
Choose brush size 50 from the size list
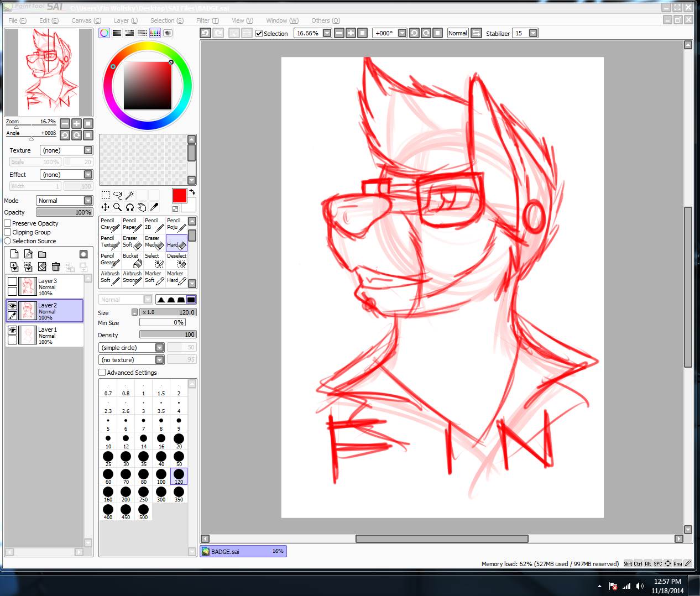pyautogui.click(x=179, y=458)
